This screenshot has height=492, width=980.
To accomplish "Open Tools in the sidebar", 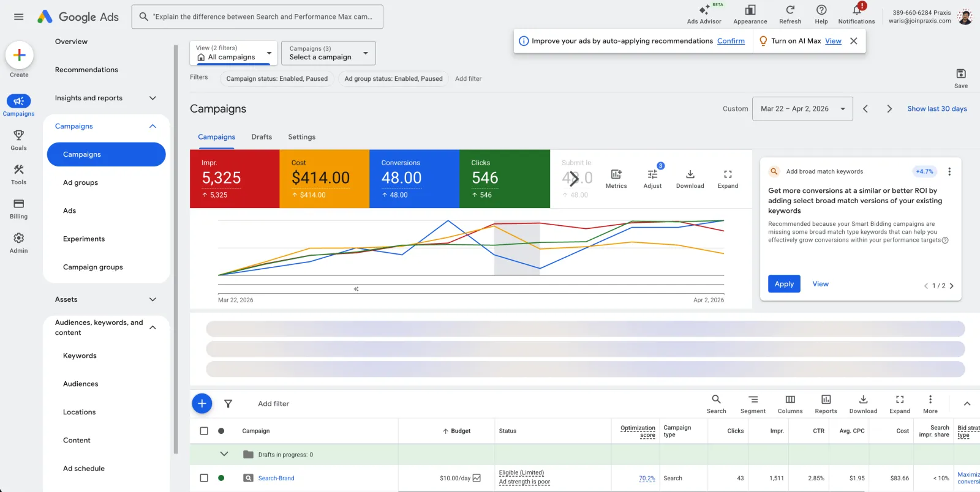I will [18, 174].
